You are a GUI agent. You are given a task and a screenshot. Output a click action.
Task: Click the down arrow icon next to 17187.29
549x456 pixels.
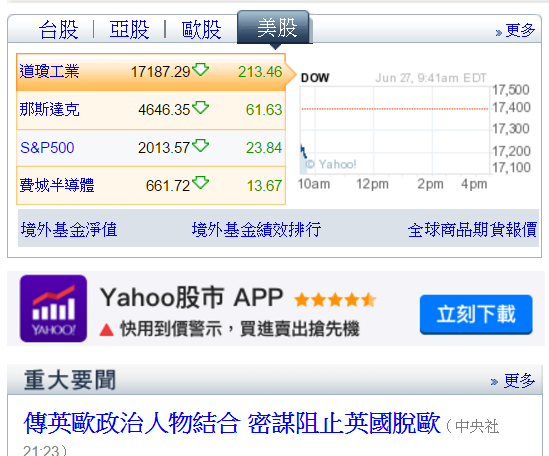coord(201,69)
